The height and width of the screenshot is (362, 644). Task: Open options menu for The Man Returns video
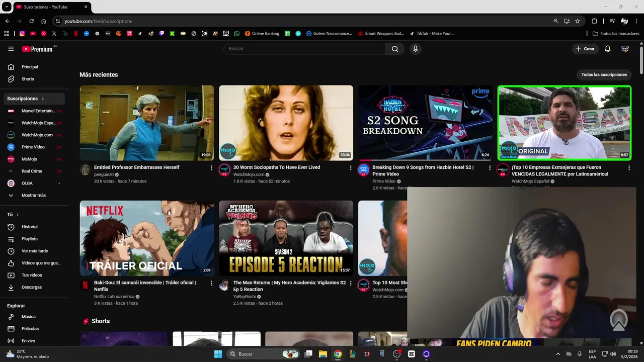351,284
